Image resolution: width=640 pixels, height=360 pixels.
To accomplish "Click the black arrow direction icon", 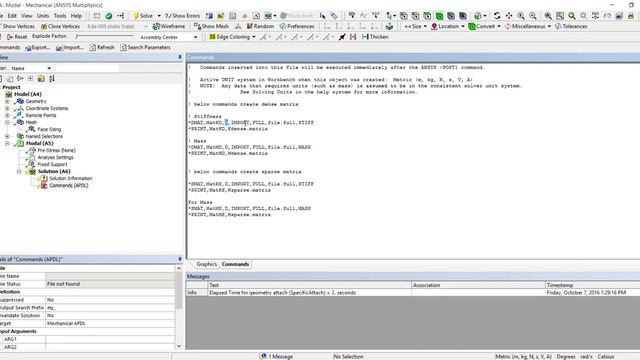I will tap(342, 37).
